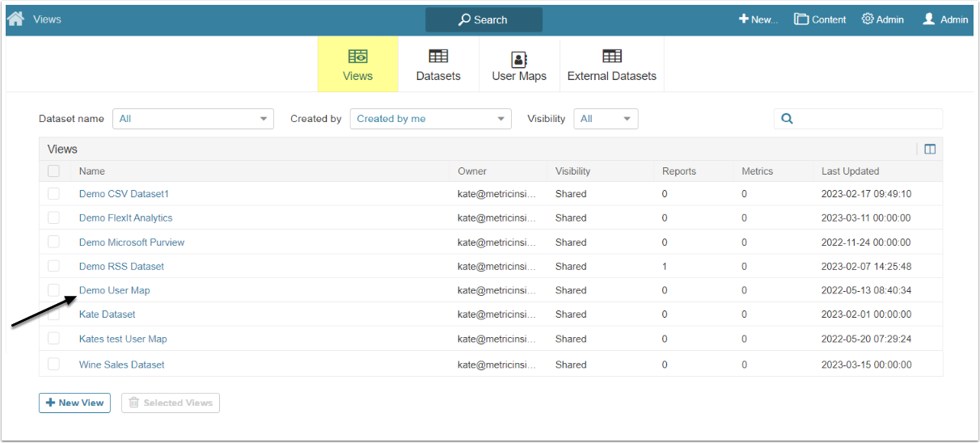Click the views search input field
980x443 pixels.
point(867,119)
